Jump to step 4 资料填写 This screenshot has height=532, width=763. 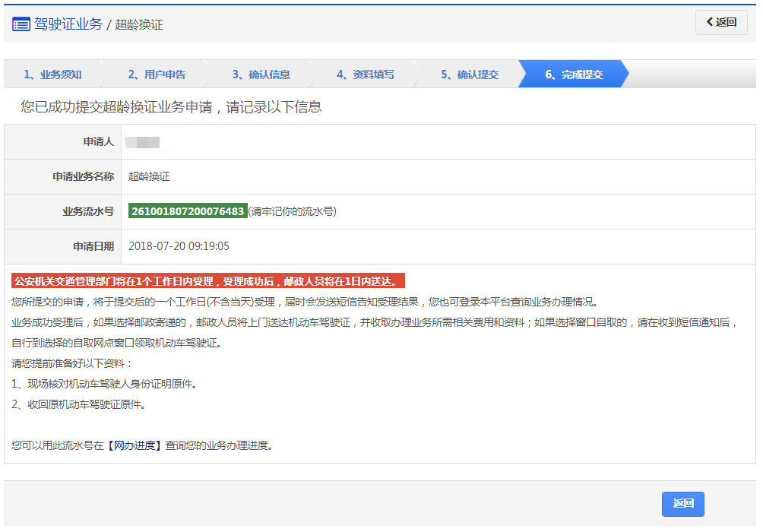[x=366, y=74]
